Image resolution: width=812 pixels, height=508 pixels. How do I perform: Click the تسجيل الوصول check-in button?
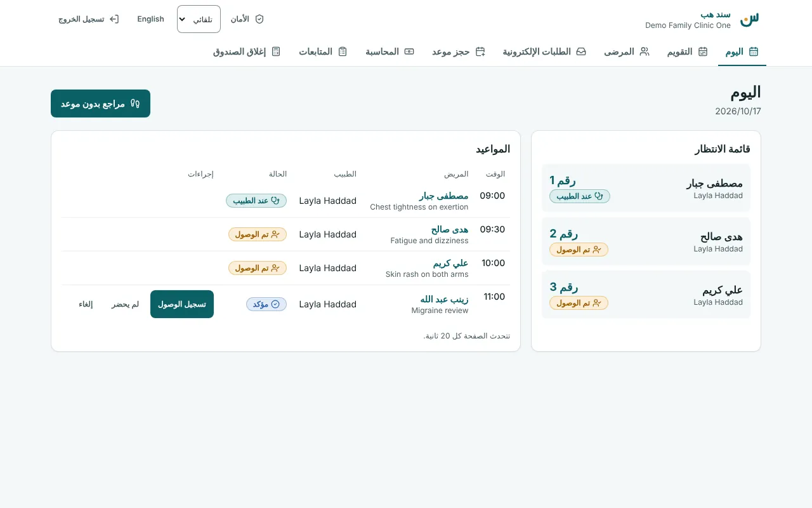182,304
